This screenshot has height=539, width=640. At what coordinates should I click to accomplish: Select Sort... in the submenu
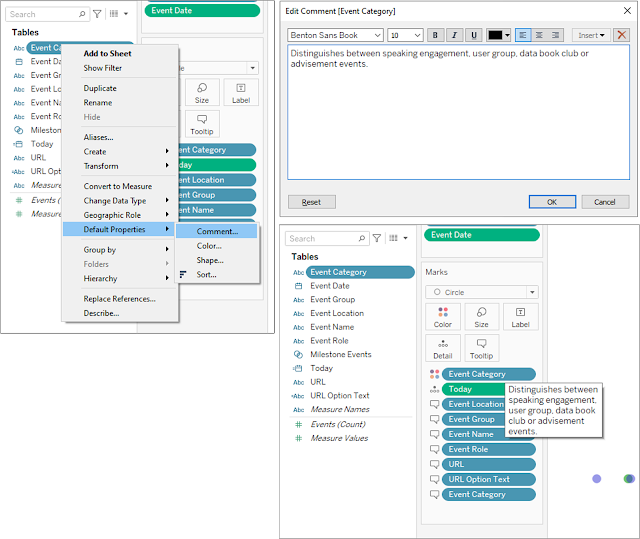pos(217,275)
